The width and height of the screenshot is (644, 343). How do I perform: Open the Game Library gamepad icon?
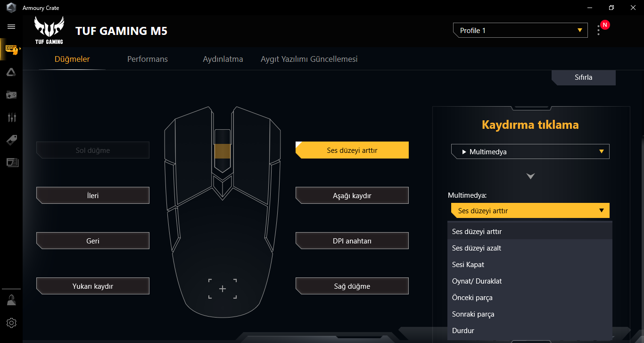[11, 95]
